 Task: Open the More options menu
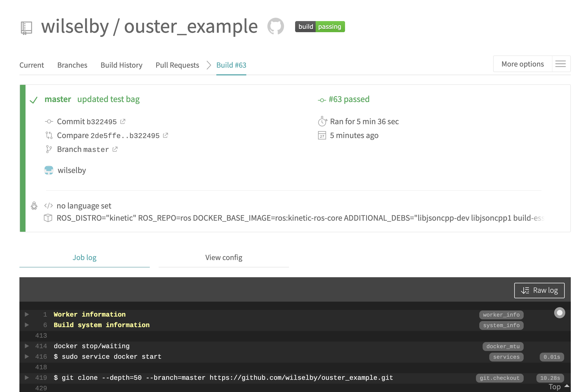point(523,64)
